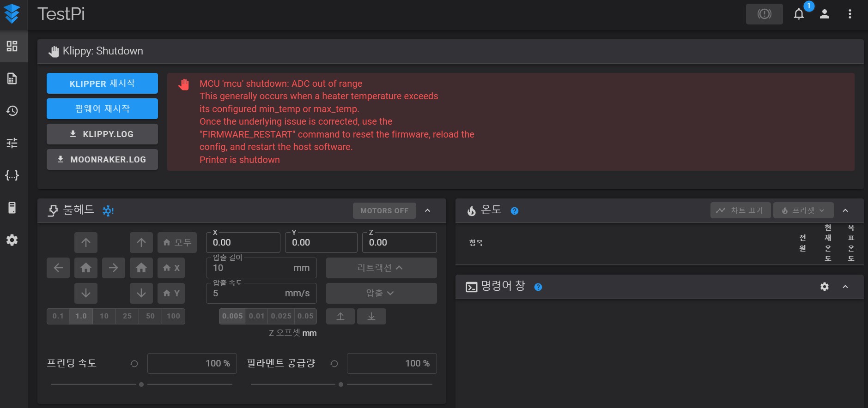Jog Y axis forward arrow

tap(86, 242)
